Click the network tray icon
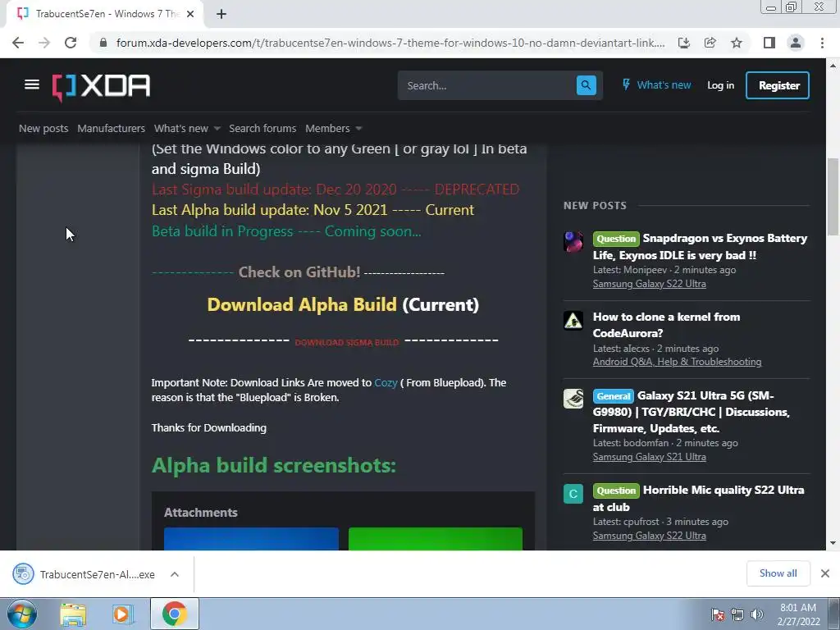840x630 pixels. (x=737, y=614)
